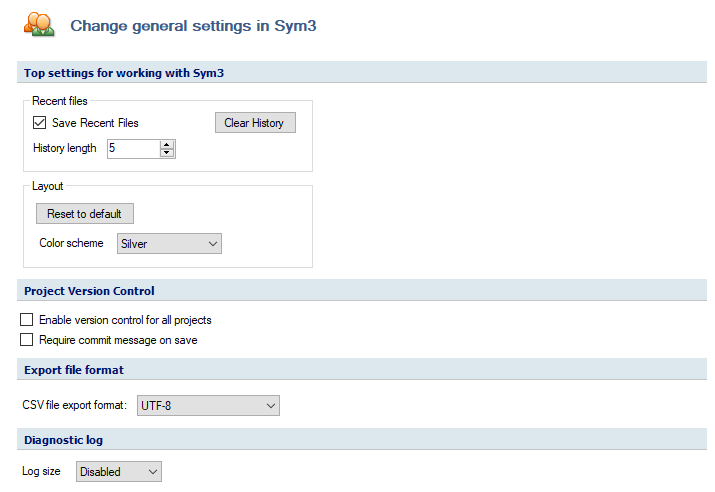Click the Change general settings title text
This screenshot has height=492, width=715.
click(x=193, y=26)
